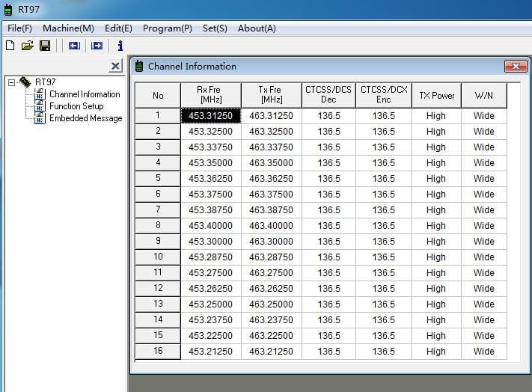Viewport: 532px width, 392px height.
Task: Click the radio icon in Channel Information title
Action: pyautogui.click(x=139, y=67)
